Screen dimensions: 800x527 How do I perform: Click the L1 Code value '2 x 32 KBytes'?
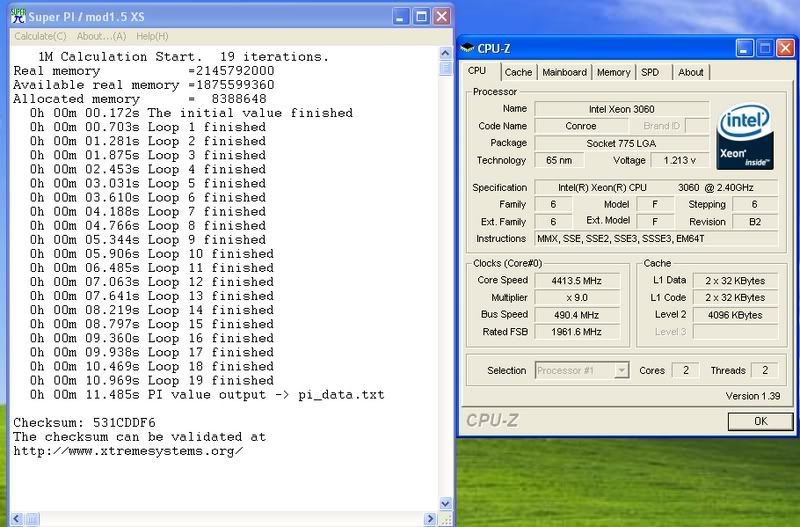tap(735, 297)
